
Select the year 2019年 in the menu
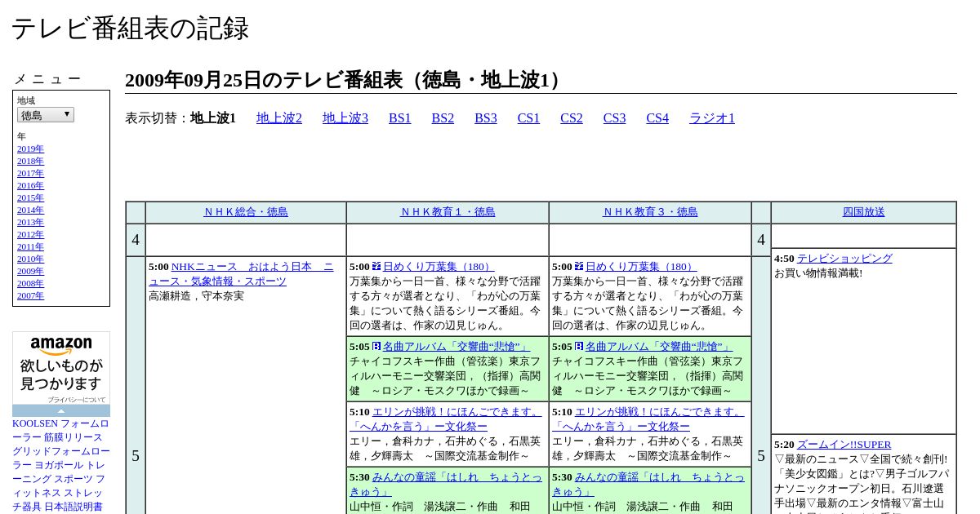point(30,149)
